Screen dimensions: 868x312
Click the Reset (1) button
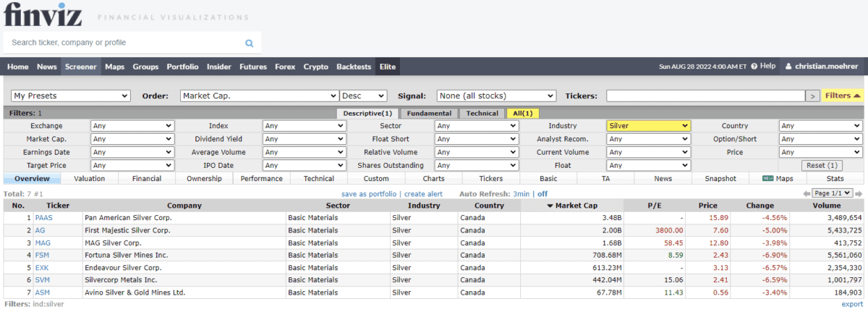pyautogui.click(x=821, y=166)
